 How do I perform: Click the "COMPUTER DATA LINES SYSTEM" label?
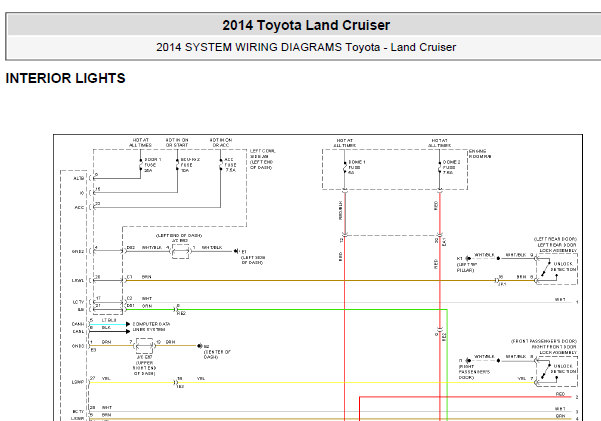point(151,327)
